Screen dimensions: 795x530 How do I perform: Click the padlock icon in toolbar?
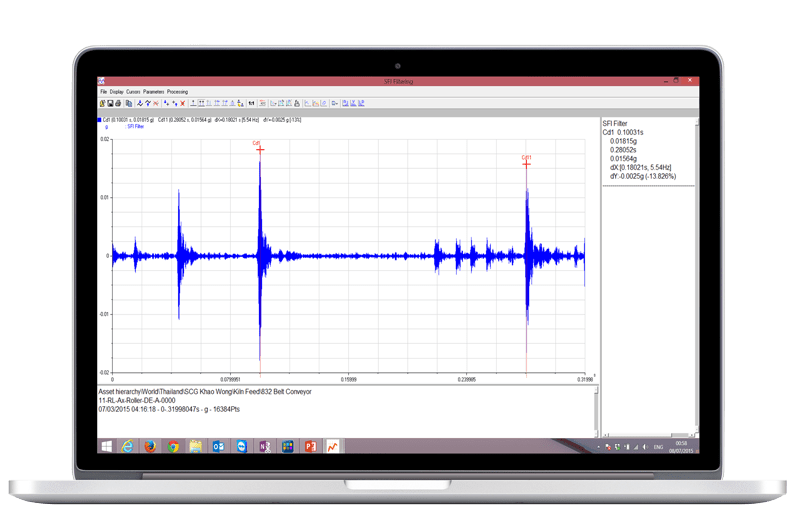click(x=297, y=103)
